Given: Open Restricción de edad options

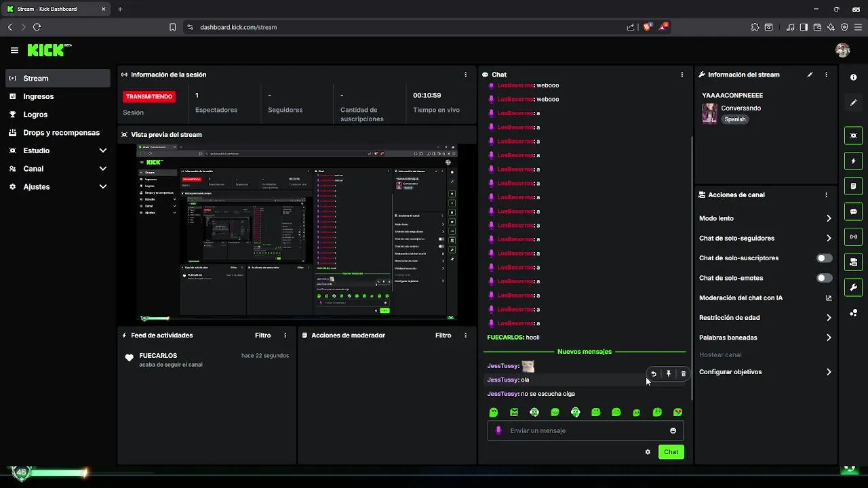Looking at the screenshot, I should [766, 317].
